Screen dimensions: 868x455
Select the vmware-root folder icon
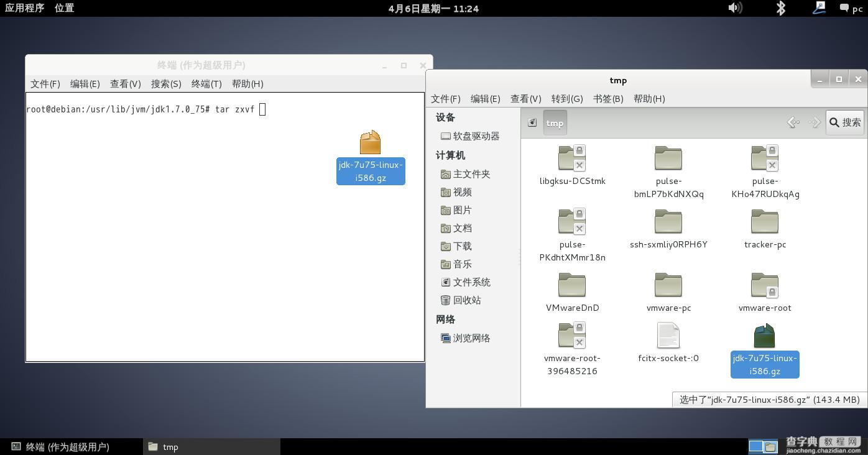click(765, 285)
